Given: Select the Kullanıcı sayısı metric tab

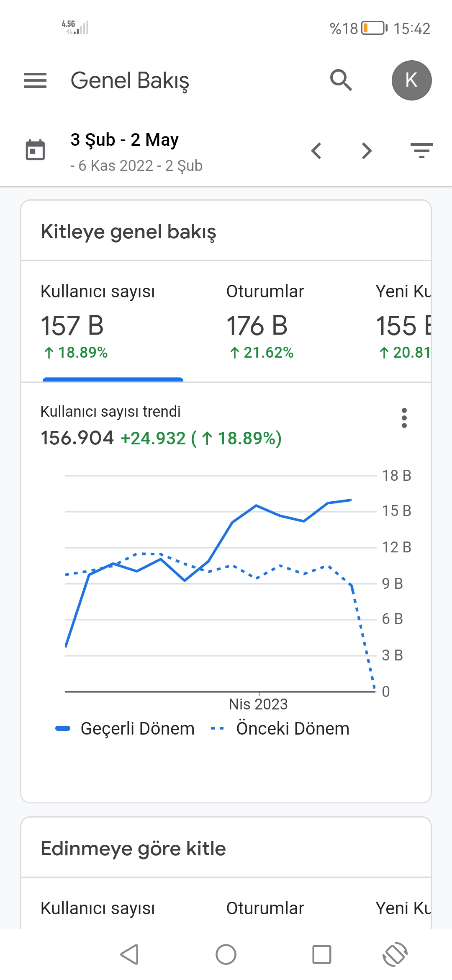Looking at the screenshot, I should 113,322.
